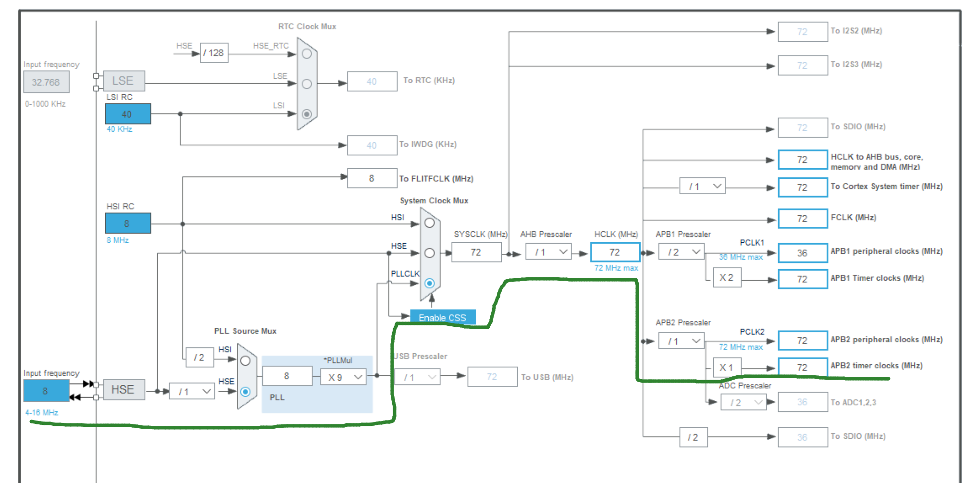Click the FCLK (MHz) value field
Screen dimensions: 980x483
coord(803,219)
